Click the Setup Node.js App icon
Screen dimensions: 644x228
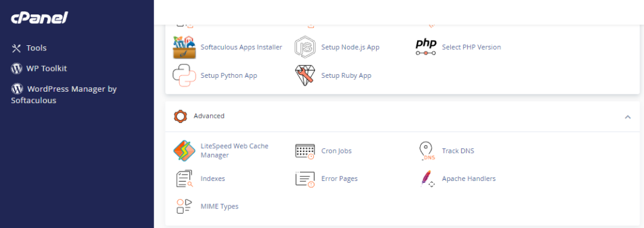(305, 47)
